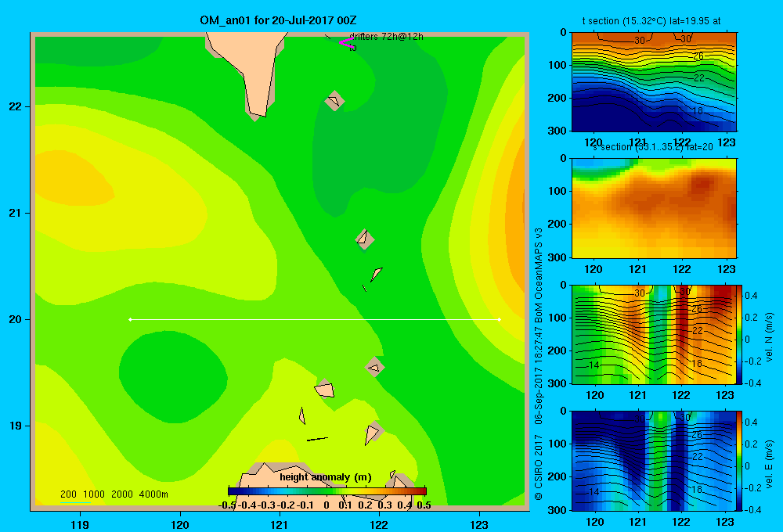Click the vel. E vertical color bar
Viewport: 783px width, 532px height.
(x=740, y=461)
